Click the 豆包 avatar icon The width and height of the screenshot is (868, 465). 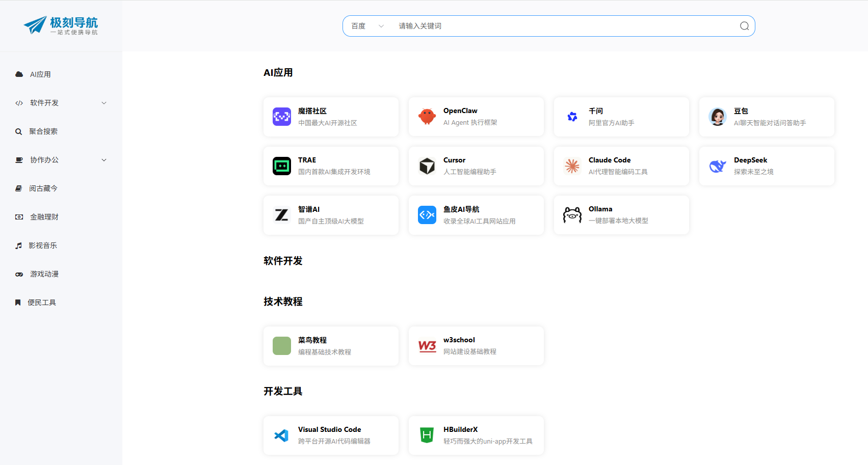point(718,117)
